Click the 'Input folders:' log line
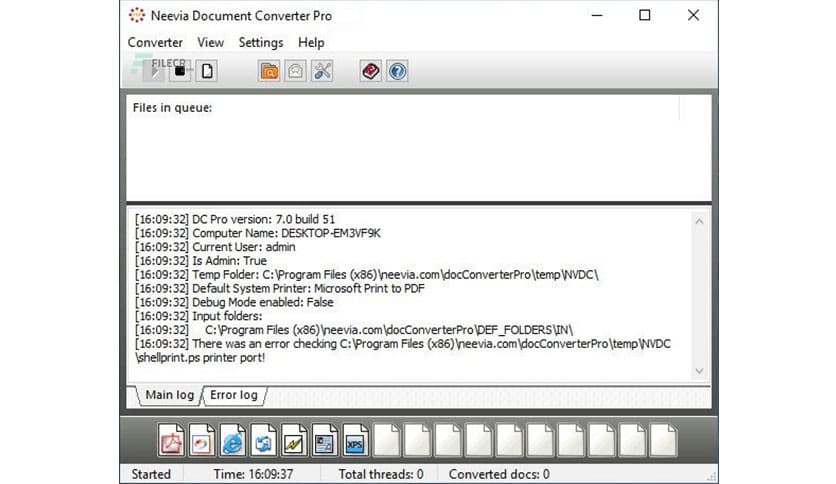836x484 pixels. click(198, 316)
